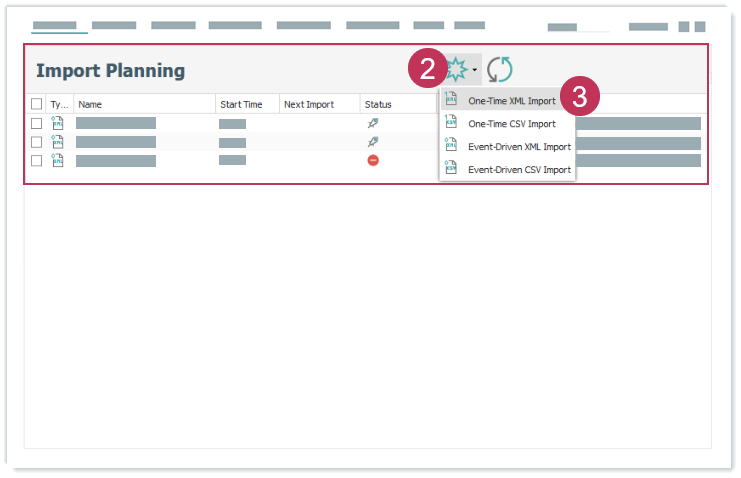Click the starburst new import icon
741x478 pixels.
click(457, 69)
